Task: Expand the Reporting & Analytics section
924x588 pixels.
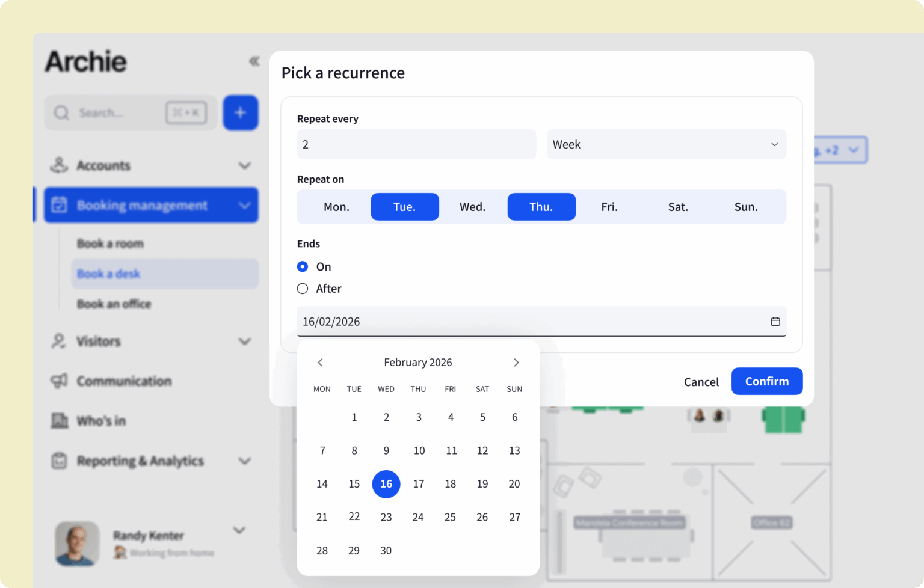Action: click(x=245, y=461)
